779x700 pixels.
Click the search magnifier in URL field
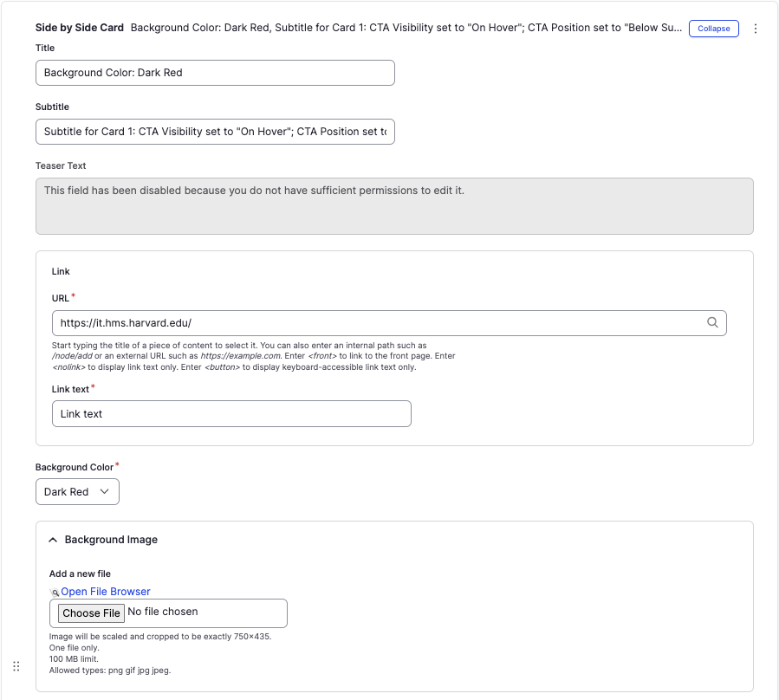[x=712, y=322]
